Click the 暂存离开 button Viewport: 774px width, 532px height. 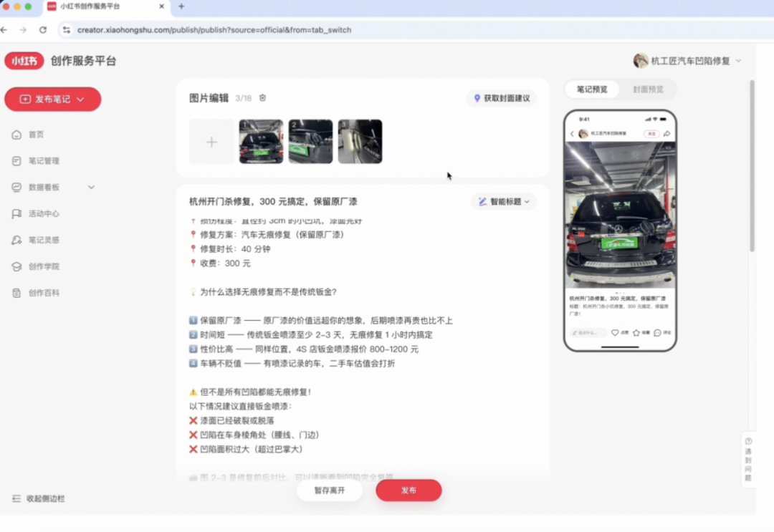(329, 490)
